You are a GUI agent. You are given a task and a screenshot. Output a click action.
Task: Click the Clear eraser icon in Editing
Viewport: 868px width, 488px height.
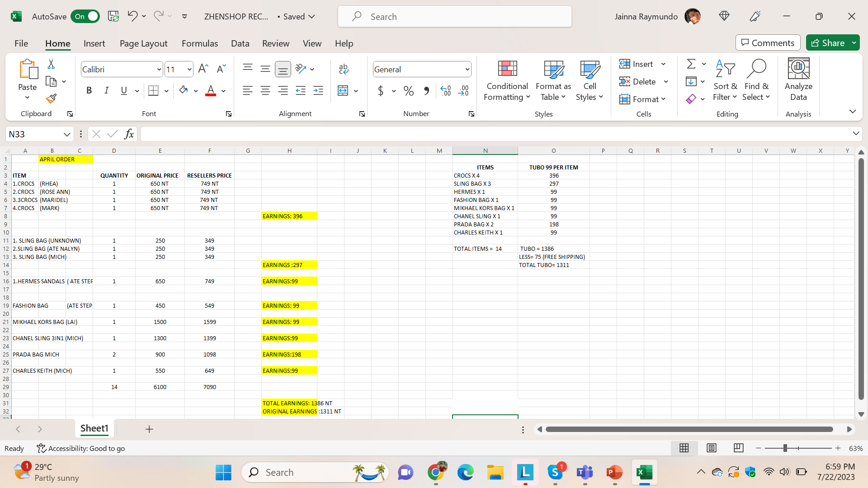[x=691, y=99]
